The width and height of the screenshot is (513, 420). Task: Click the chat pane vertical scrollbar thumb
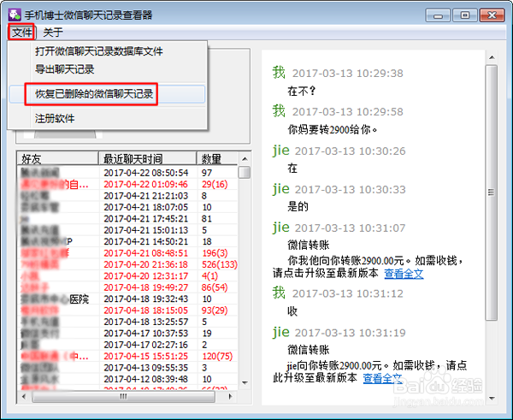pos(492,192)
